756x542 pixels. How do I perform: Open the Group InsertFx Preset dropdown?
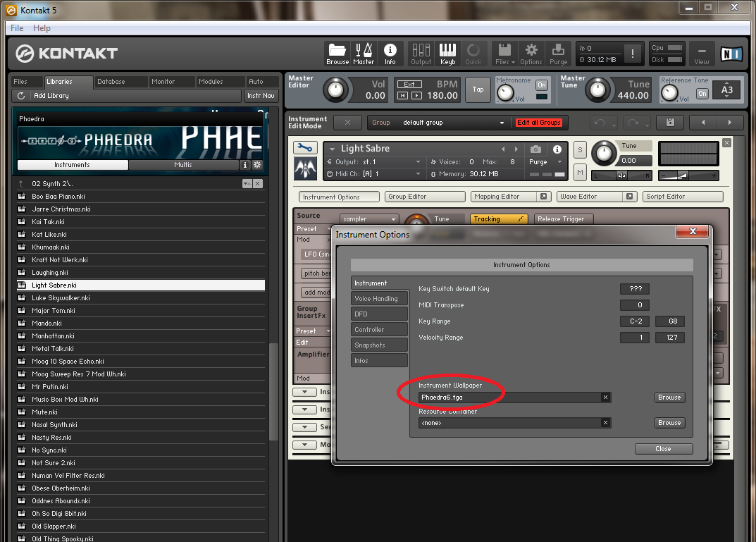point(313,331)
